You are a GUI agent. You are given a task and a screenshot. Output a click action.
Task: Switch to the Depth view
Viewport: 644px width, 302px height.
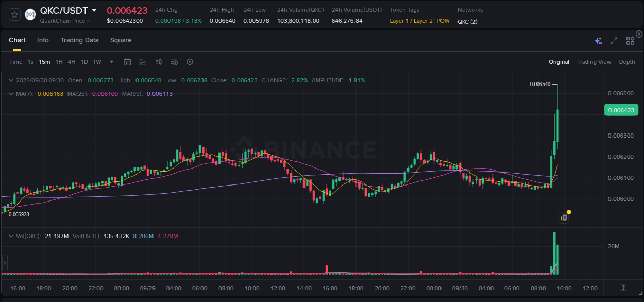(627, 62)
